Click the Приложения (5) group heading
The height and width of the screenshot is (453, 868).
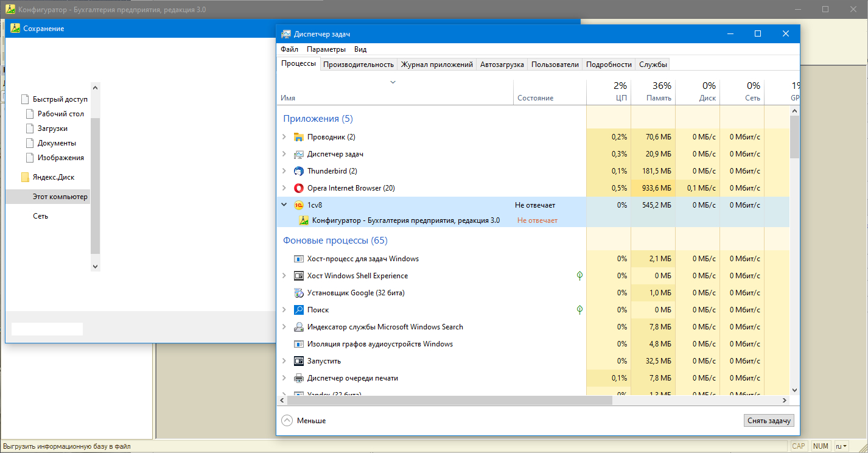coord(318,119)
